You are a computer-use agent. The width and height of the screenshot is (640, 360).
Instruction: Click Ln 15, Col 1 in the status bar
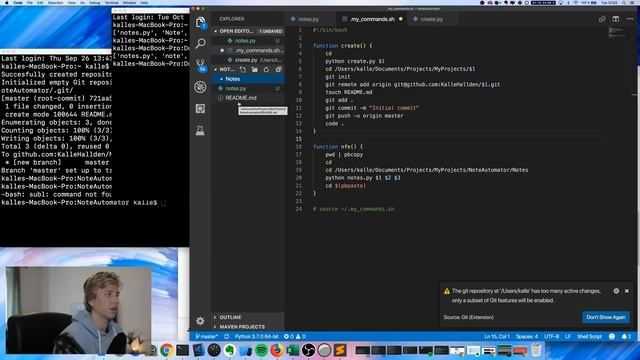[x=497, y=336]
